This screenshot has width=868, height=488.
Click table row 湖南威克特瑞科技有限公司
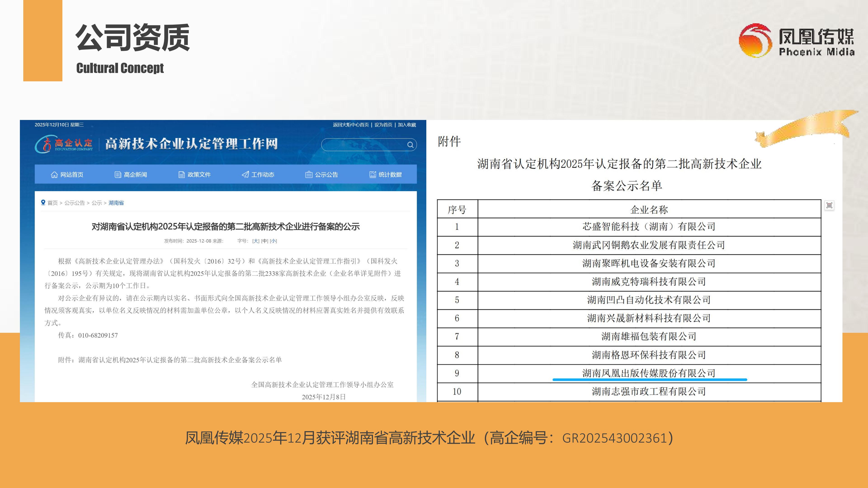pos(629,282)
